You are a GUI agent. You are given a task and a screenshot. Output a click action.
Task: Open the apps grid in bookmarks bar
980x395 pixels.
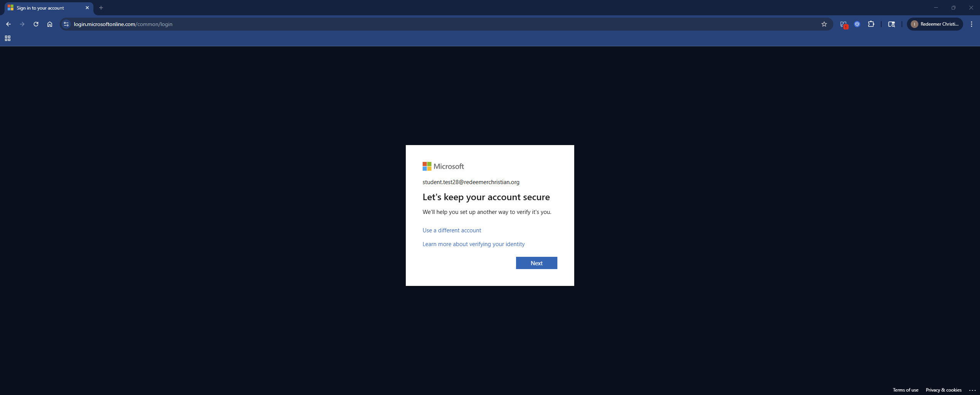click(8, 38)
